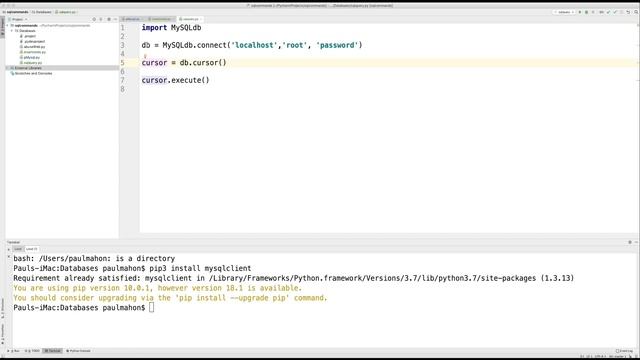
Task: Click gutter line number 8
Action: [x=122, y=89]
